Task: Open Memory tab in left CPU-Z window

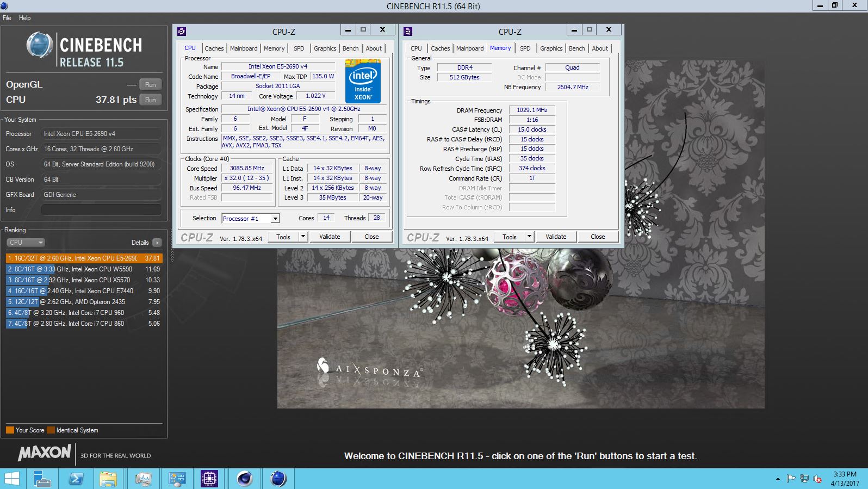Action: [274, 48]
